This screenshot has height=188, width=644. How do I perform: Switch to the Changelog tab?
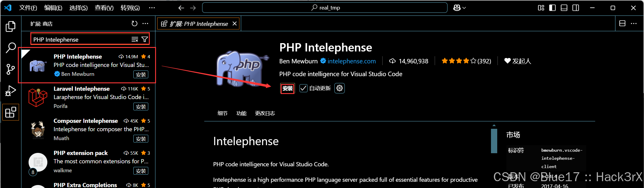pos(265,113)
